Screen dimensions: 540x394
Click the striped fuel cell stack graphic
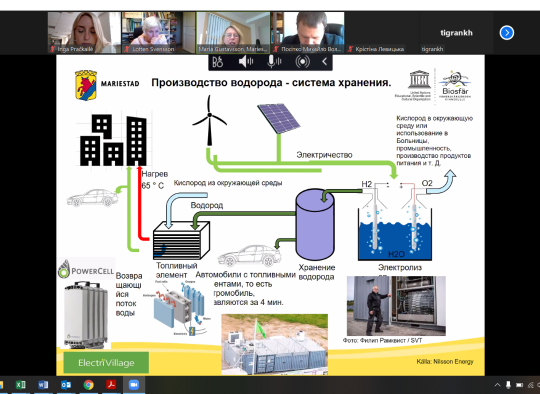coord(181,240)
